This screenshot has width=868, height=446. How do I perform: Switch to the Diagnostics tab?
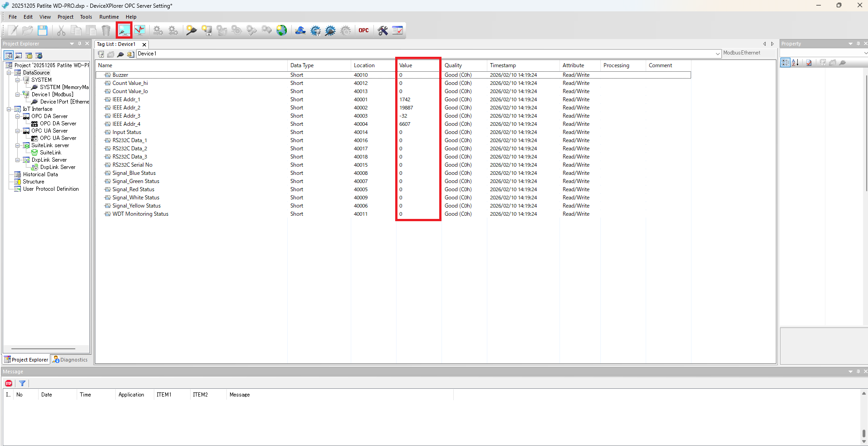[70, 359]
